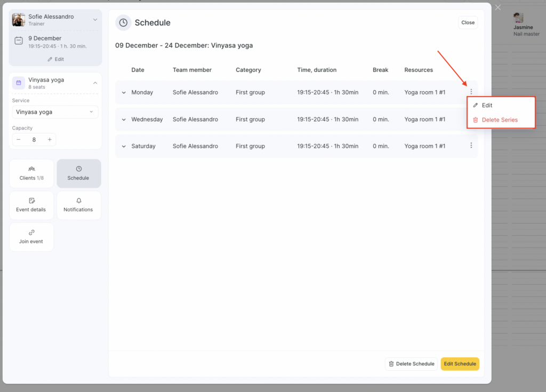This screenshot has width=546, height=392.
Task: Click the Vinyasa yoga purple service icon
Action: coord(19,83)
